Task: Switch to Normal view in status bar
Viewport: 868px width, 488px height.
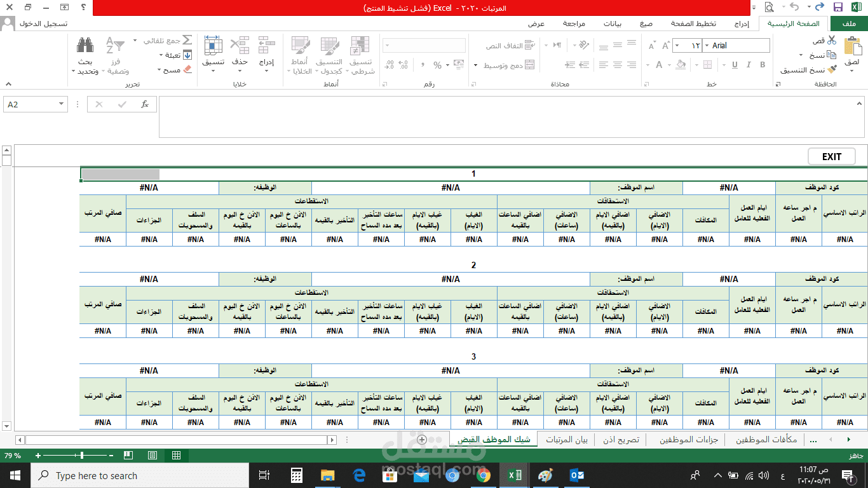Action: pos(176,456)
